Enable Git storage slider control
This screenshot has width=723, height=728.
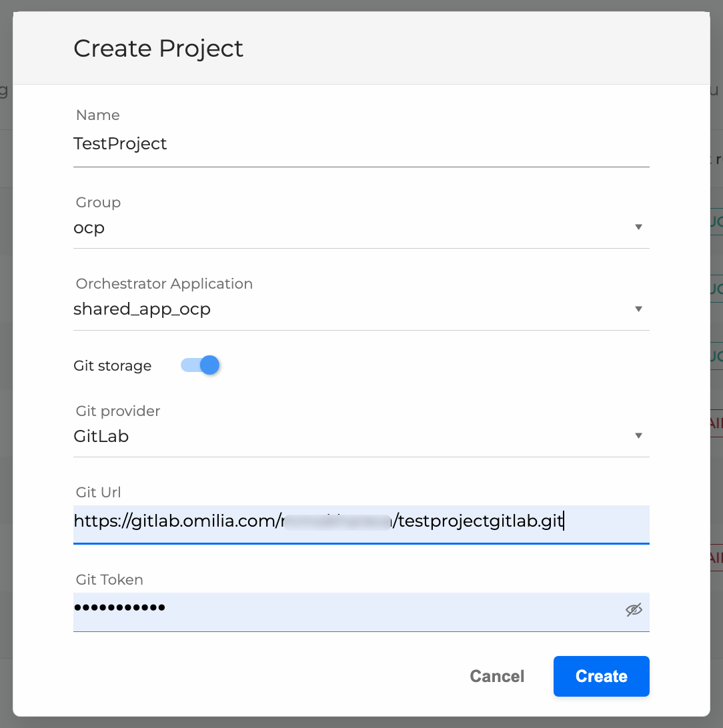point(199,365)
